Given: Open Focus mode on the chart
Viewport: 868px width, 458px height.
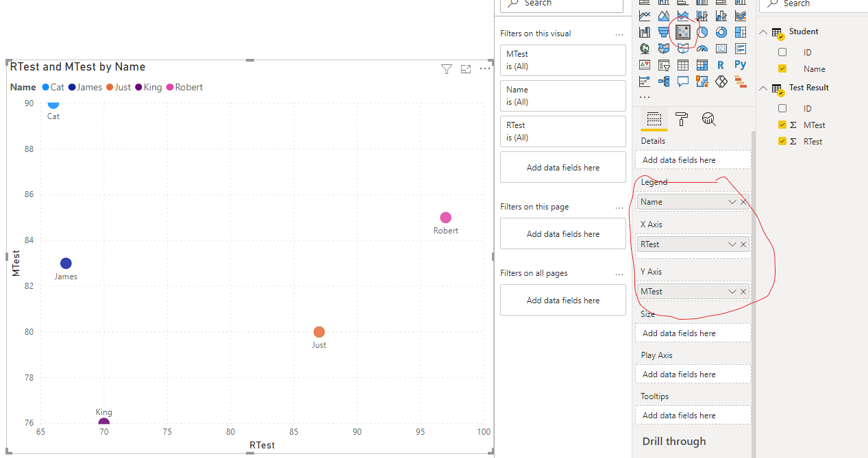Looking at the screenshot, I should pyautogui.click(x=466, y=68).
